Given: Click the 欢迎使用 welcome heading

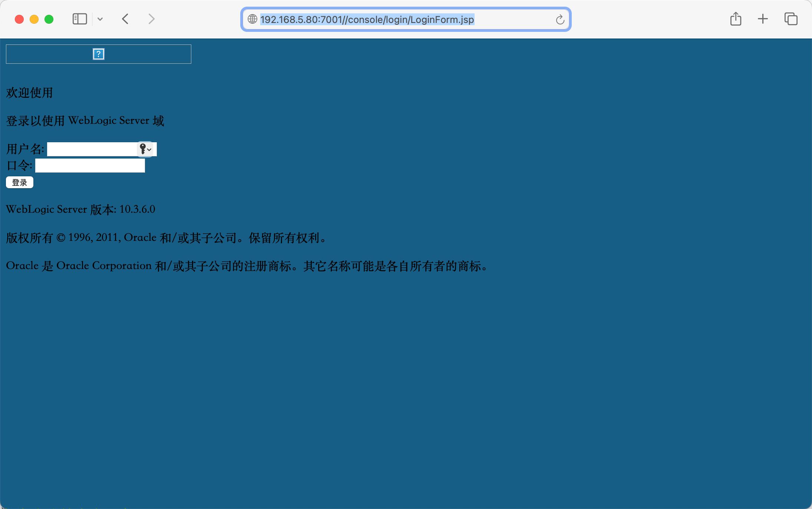Looking at the screenshot, I should pos(30,93).
